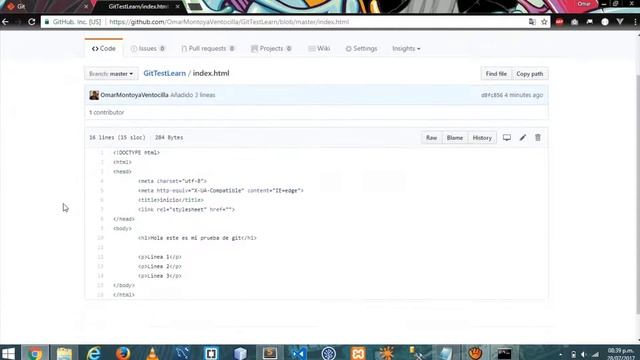
Task: Click the Omar Chrome profile button
Action: tap(584, 4)
